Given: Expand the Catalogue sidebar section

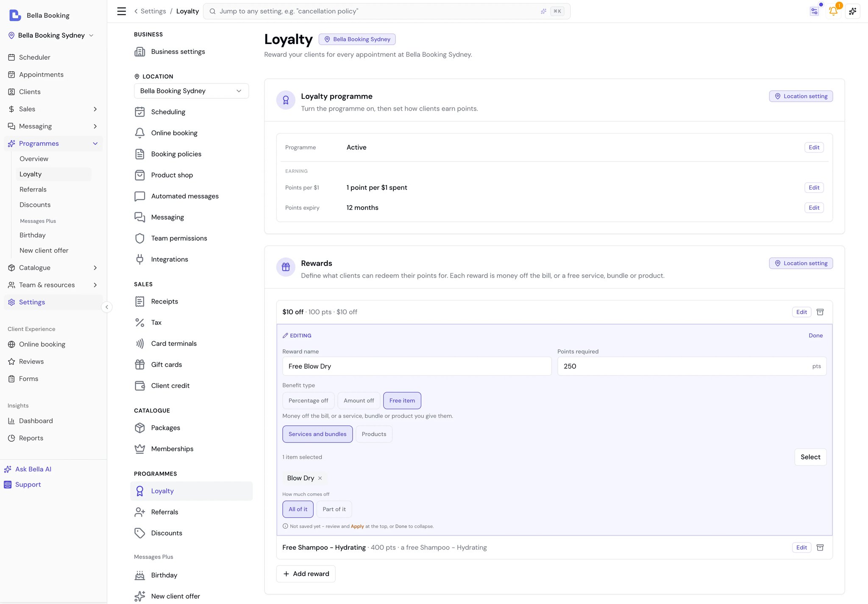Looking at the screenshot, I should tap(53, 268).
